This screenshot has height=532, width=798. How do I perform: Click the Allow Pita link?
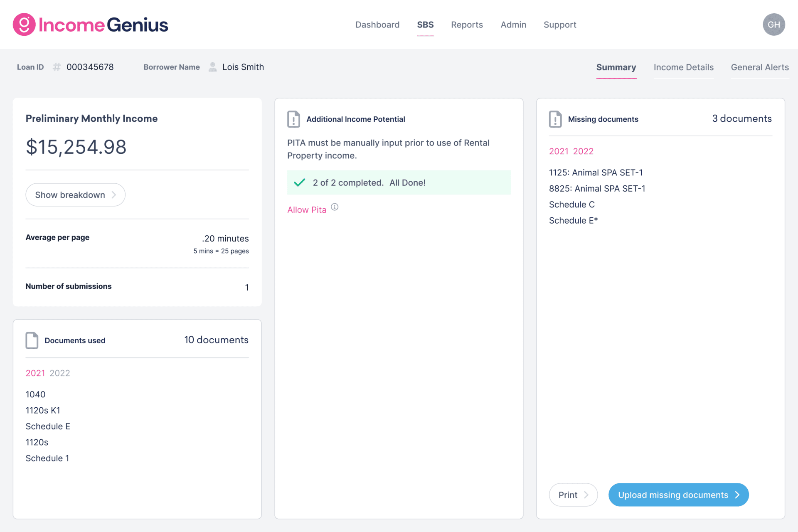click(x=307, y=210)
